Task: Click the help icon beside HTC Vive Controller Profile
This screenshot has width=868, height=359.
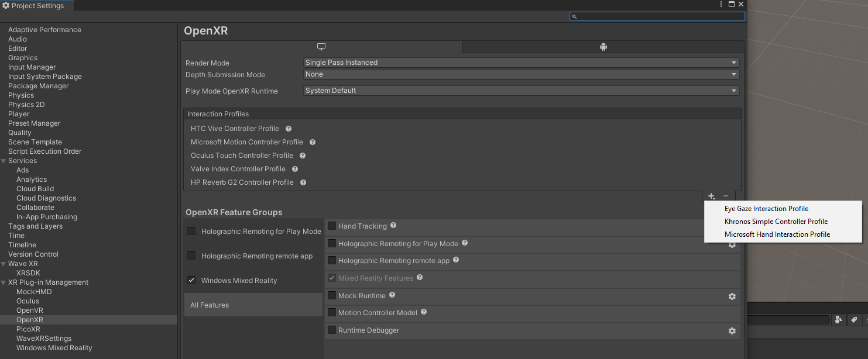Action: [289, 129]
